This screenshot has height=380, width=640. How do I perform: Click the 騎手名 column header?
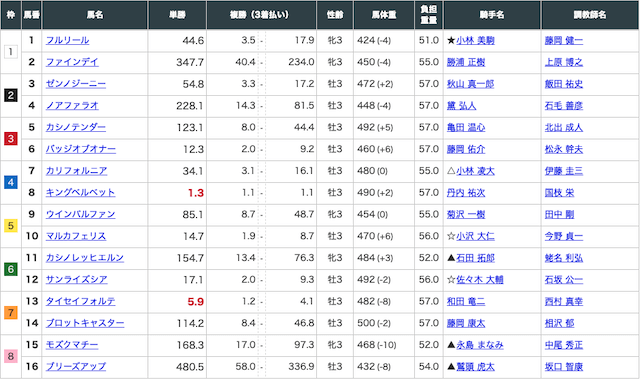(492, 15)
